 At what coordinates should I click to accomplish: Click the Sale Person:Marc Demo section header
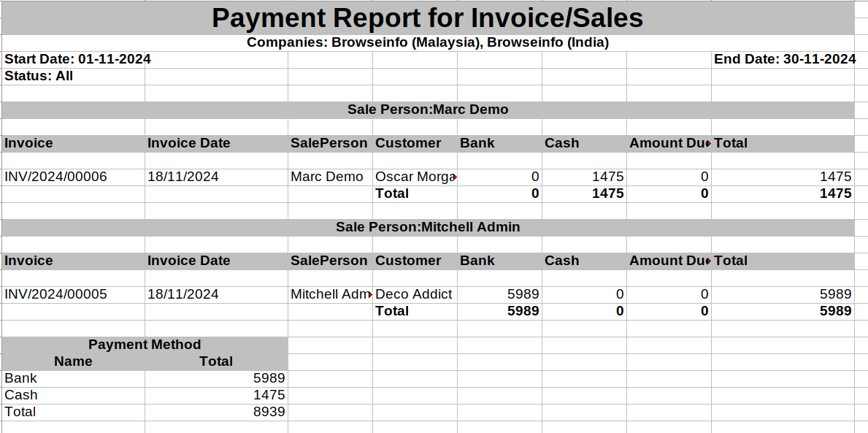pyautogui.click(x=428, y=110)
